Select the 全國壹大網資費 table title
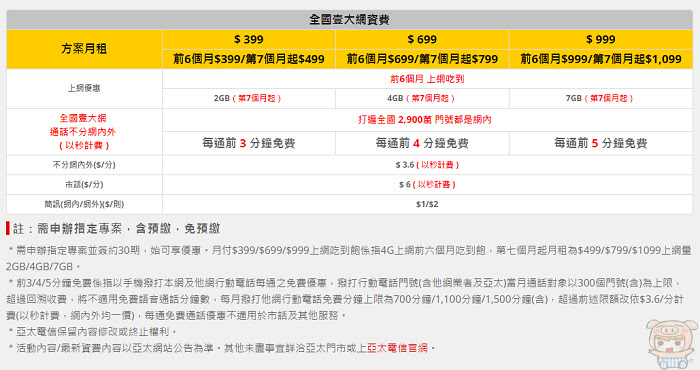Image resolution: width=700 pixels, height=370 pixels. [350, 20]
